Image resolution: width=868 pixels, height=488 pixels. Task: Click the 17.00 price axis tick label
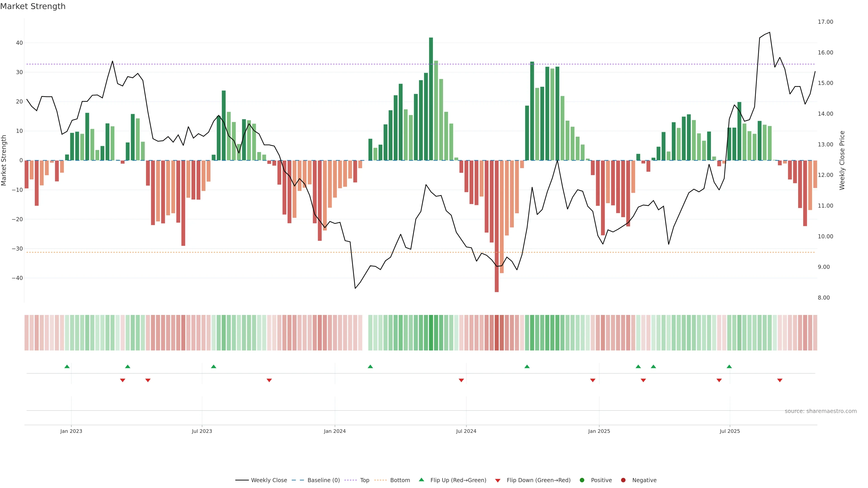point(825,22)
